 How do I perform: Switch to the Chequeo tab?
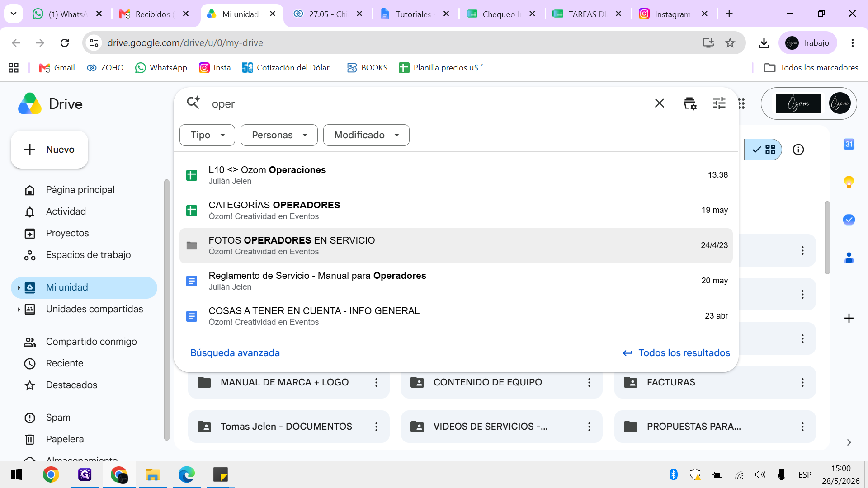(501, 14)
